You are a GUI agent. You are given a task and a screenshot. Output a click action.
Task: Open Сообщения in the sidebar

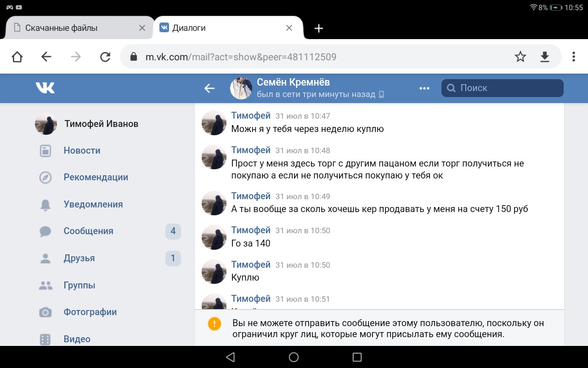tap(88, 231)
